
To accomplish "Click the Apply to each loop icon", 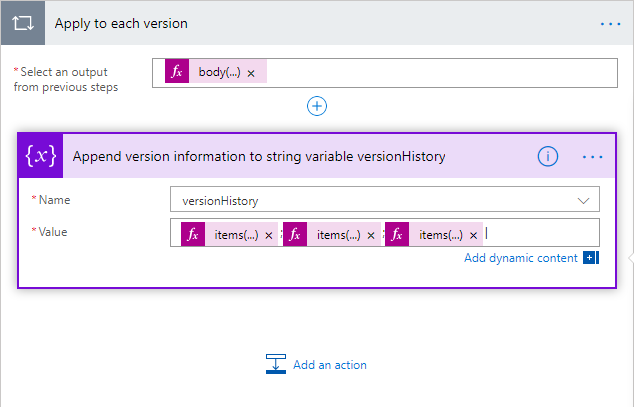I will point(22,23).
